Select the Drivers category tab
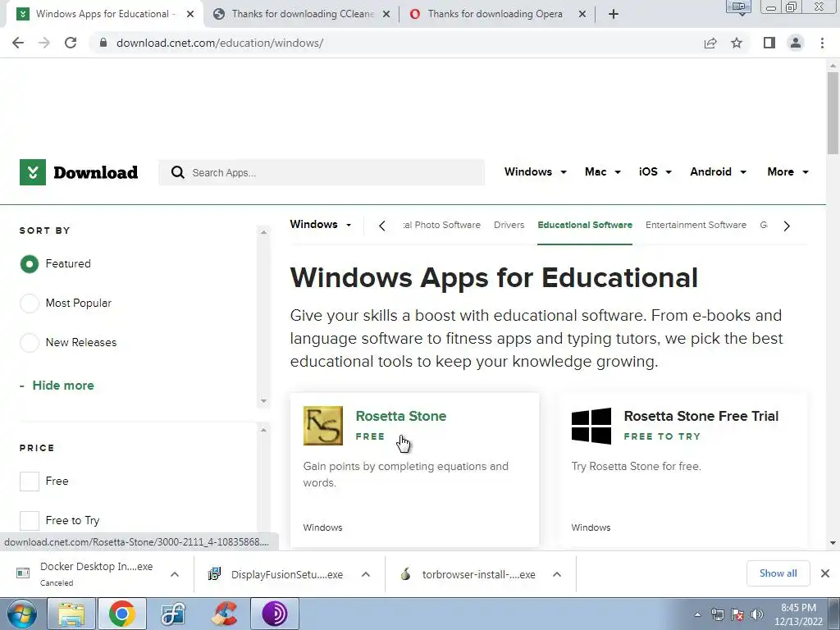The image size is (840, 630). pyautogui.click(x=509, y=225)
